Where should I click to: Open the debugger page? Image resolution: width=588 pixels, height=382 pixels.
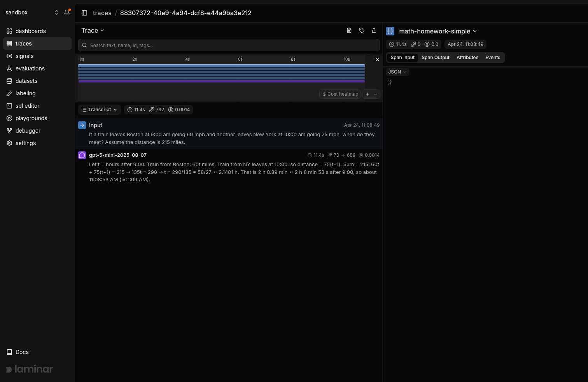(37, 131)
